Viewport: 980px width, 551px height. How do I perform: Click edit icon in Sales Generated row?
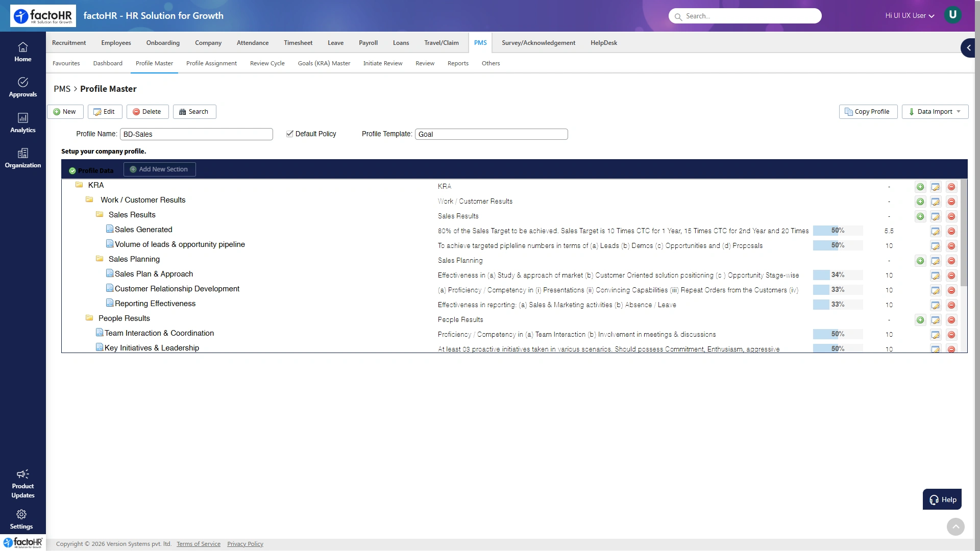(936, 231)
